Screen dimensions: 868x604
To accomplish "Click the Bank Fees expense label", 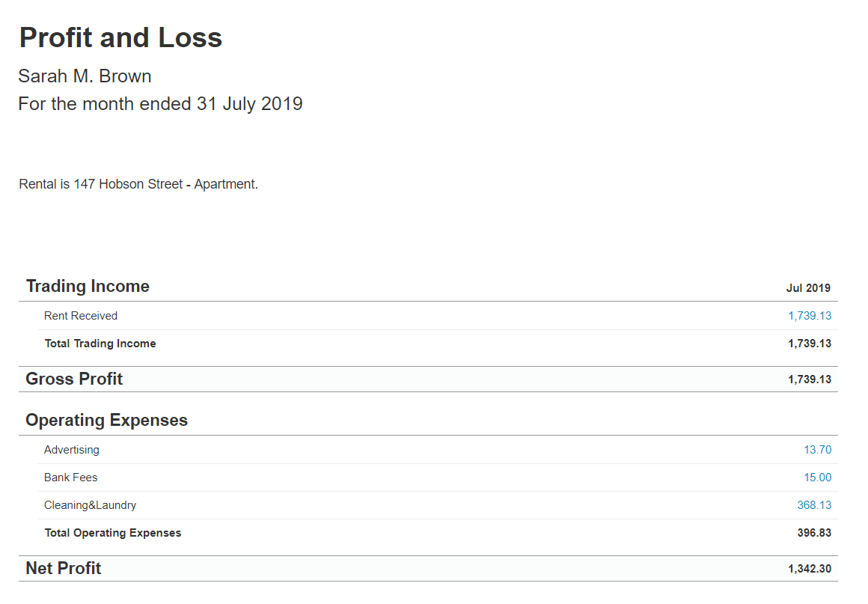I will [71, 478].
